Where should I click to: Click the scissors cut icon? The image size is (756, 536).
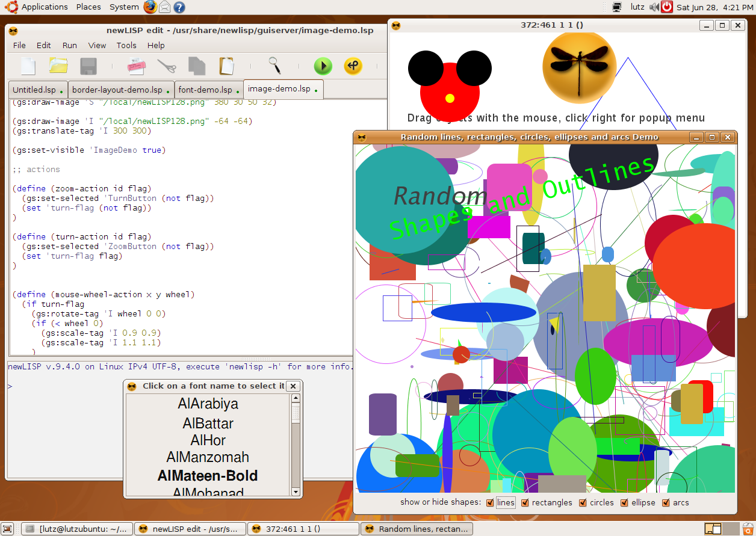click(x=167, y=66)
